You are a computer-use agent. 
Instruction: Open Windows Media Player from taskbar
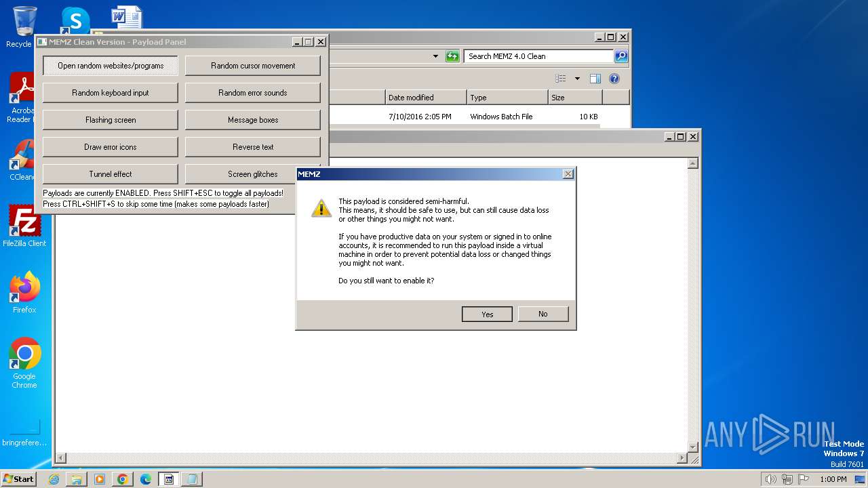[100, 479]
